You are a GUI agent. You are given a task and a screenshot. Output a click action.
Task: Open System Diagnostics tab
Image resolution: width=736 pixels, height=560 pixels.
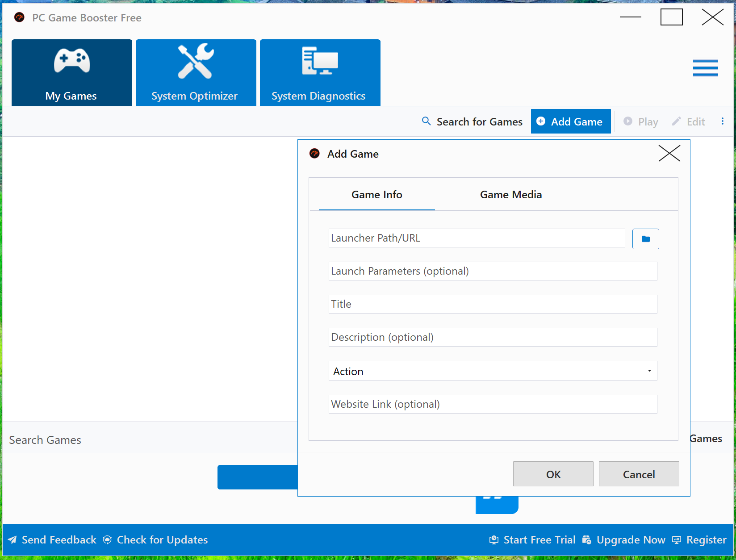(x=320, y=72)
